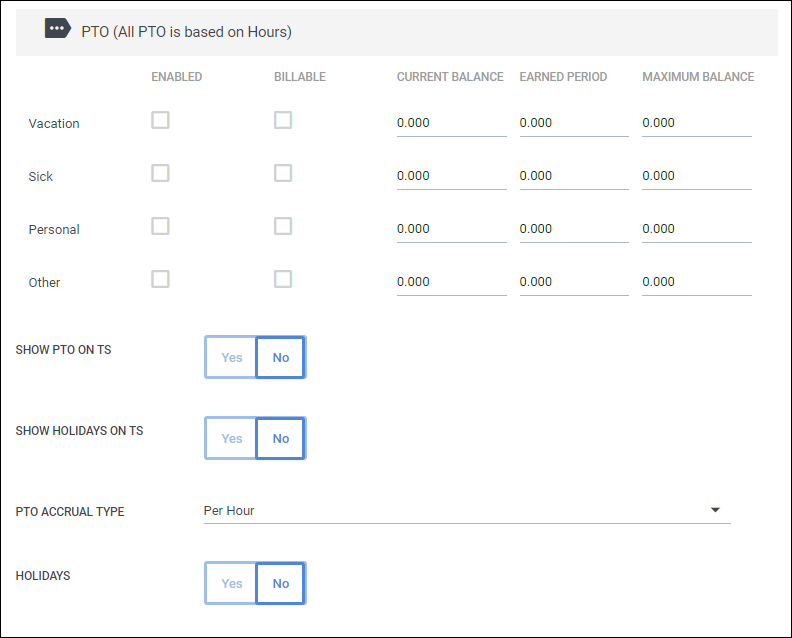Edit Vacation current balance field
792x638 pixels.
pyautogui.click(x=452, y=123)
